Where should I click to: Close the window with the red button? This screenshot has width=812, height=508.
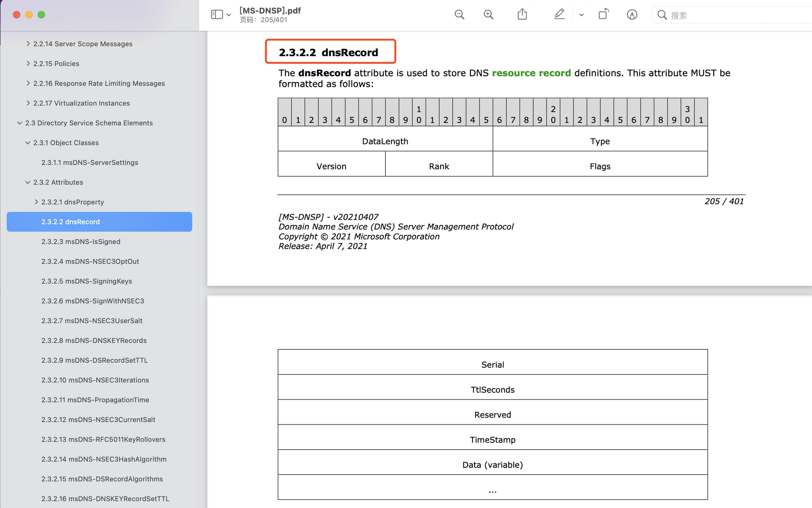pos(17,15)
